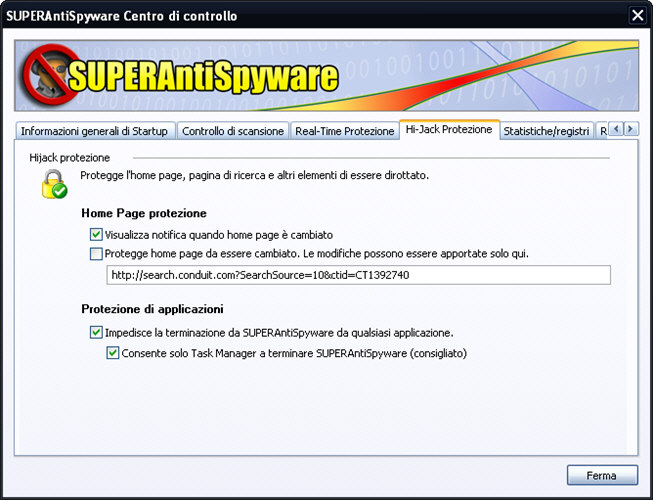The height and width of the screenshot is (500, 653).
Task: Enable Protegge home page da essere cambiato
Action: pyautogui.click(x=96, y=254)
